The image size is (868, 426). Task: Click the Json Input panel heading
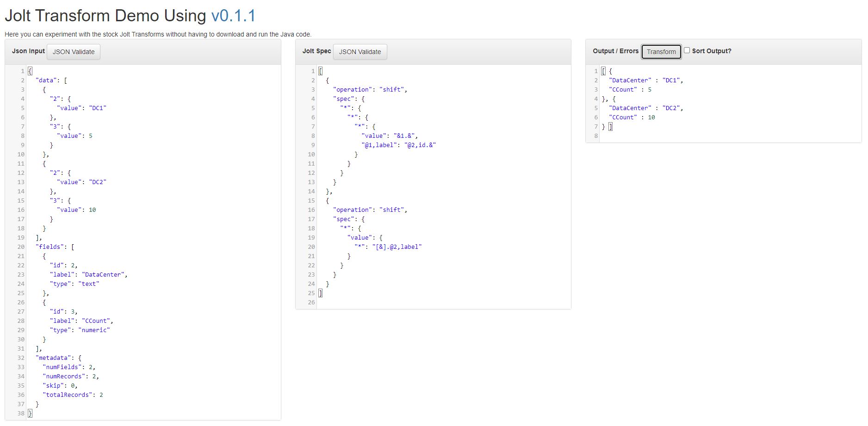tap(28, 51)
